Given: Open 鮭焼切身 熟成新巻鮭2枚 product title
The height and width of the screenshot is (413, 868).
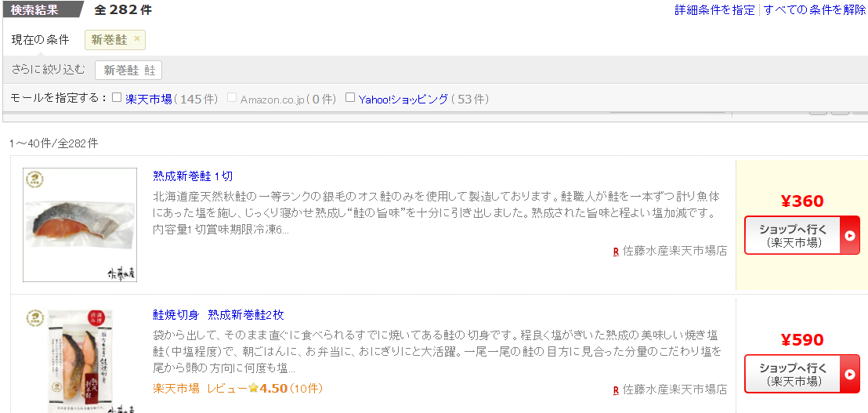Looking at the screenshot, I should point(218,315).
